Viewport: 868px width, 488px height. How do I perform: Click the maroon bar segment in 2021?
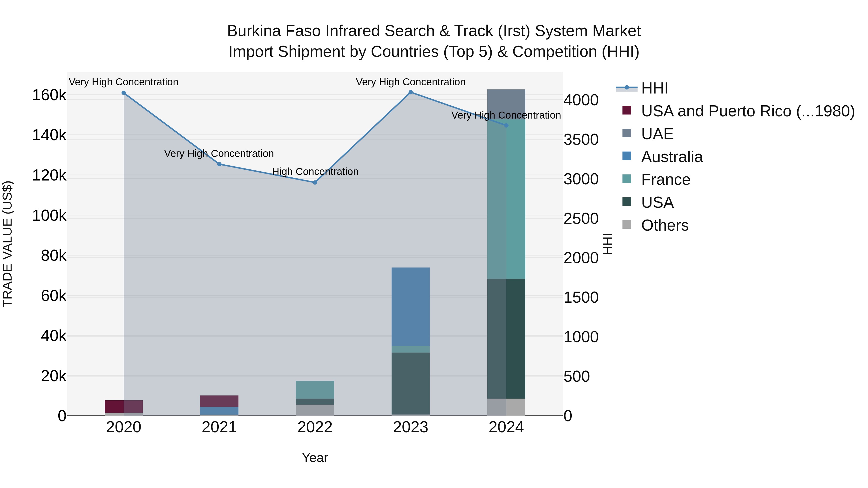(x=219, y=401)
